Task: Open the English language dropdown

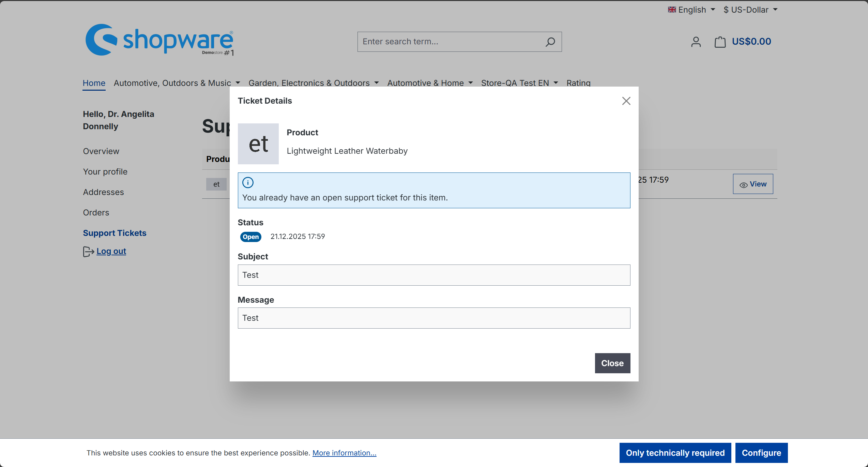Action: click(x=691, y=10)
